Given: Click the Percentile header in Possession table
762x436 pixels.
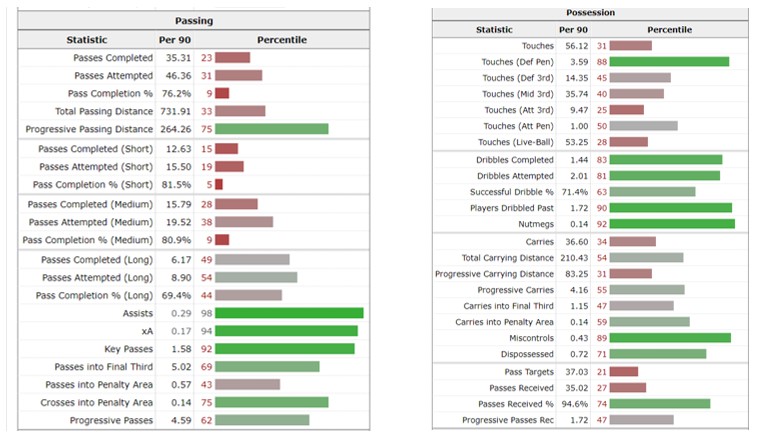Looking at the screenshot, I should 669,30.
